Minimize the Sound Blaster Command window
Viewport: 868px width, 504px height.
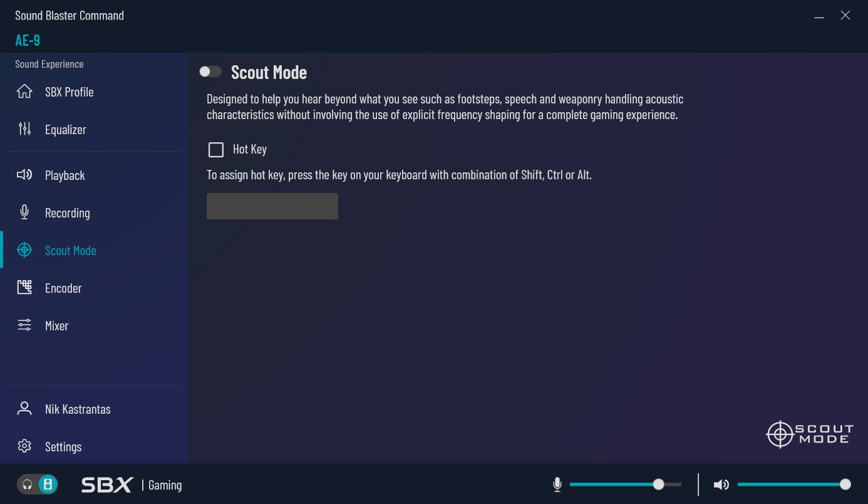(x=819, y=16)
